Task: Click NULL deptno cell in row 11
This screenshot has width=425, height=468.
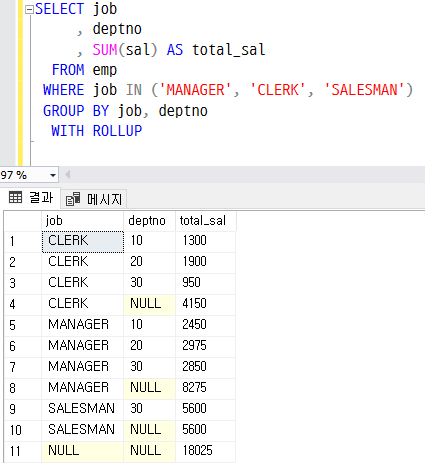Action: coord(149,451)
